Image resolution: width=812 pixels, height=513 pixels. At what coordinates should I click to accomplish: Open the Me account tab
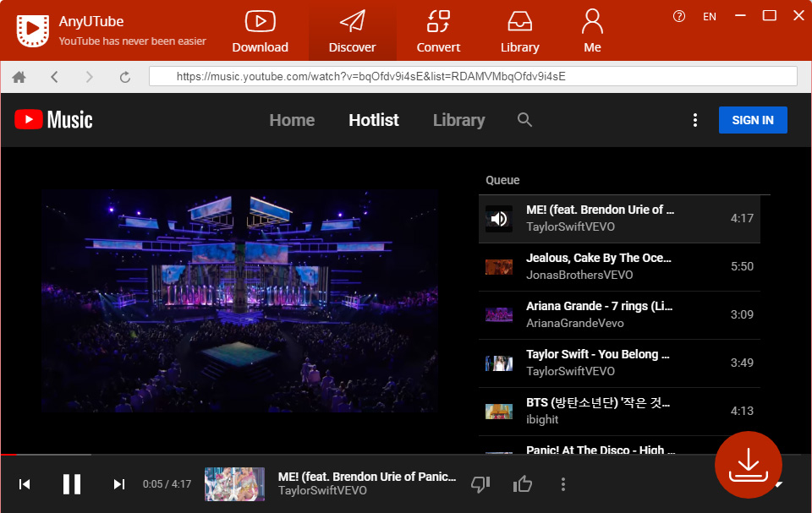[x=592, y=31]
